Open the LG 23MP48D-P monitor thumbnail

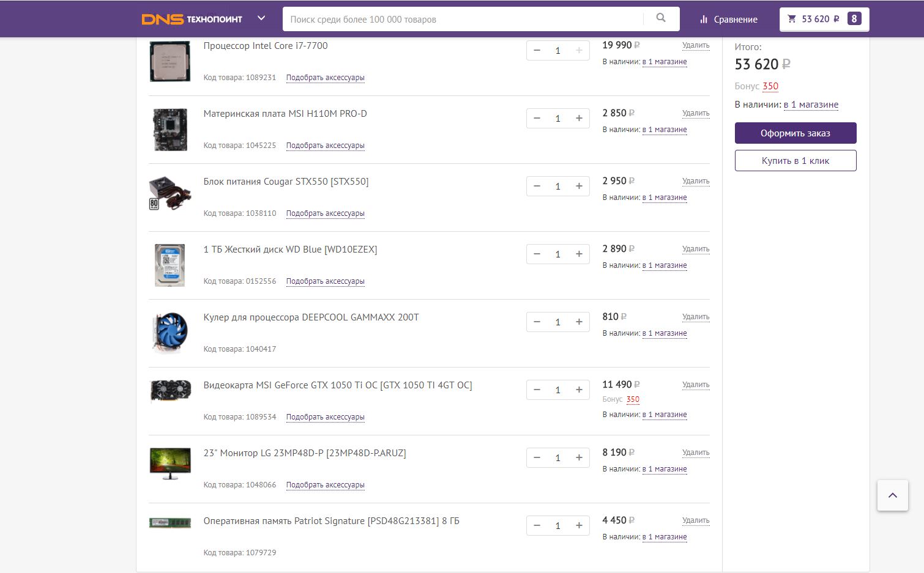(x=171, y=464)
